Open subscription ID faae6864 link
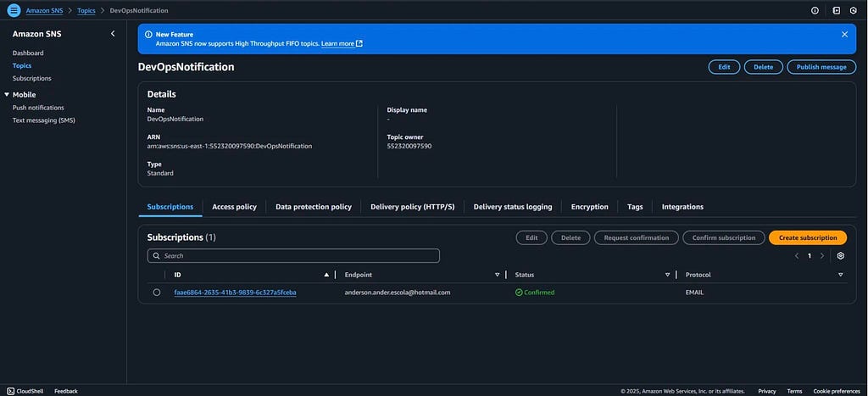868x396 pixels. pyautogui.click(x=235, y=293)
